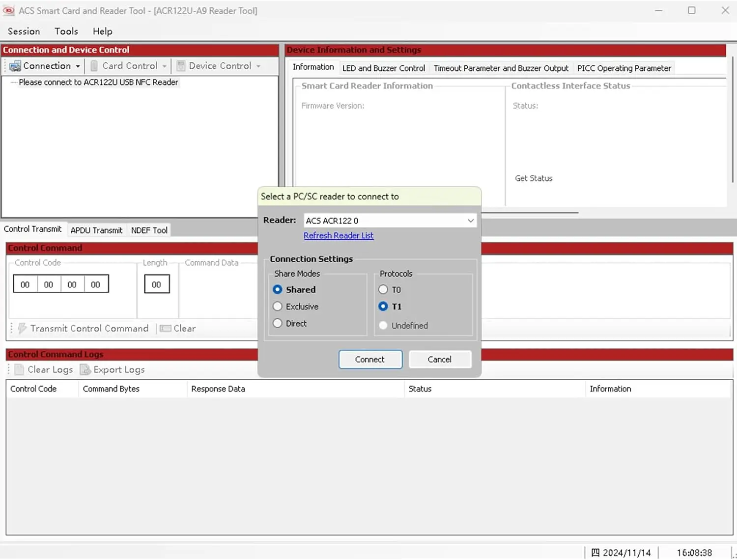Click the Refresh Reader List link
Viewport: 737px width, 560px height.
(339, 235)
